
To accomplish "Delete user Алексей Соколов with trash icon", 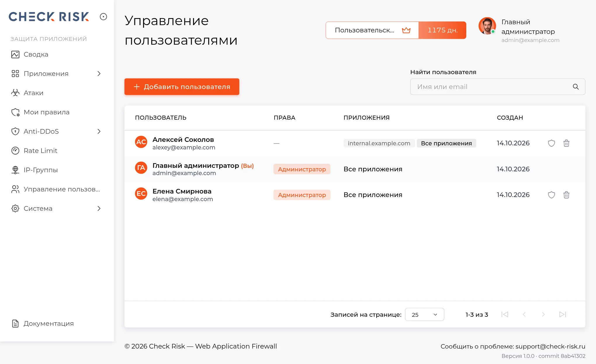I will 566,143.
